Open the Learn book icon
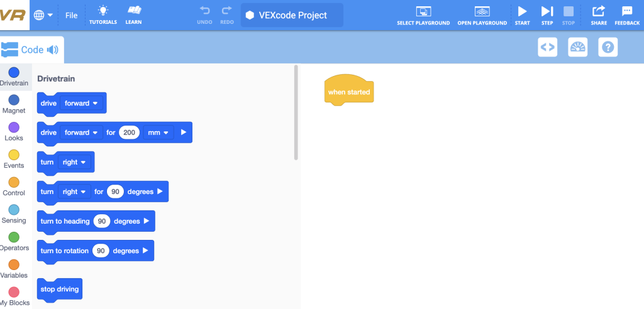This screenshot has width=644, height=309. (x=133, y=11)
